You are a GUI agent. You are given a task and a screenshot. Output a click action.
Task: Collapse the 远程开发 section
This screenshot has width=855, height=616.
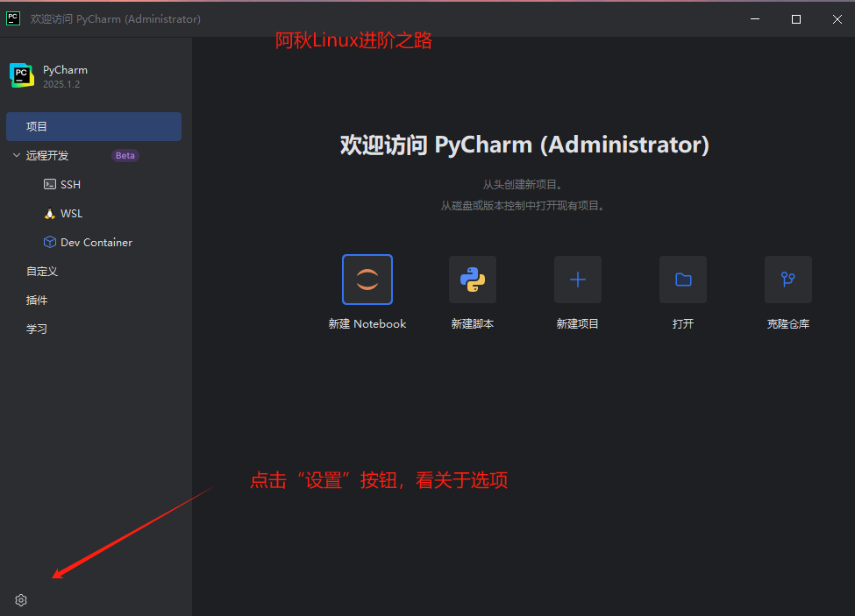15,155
